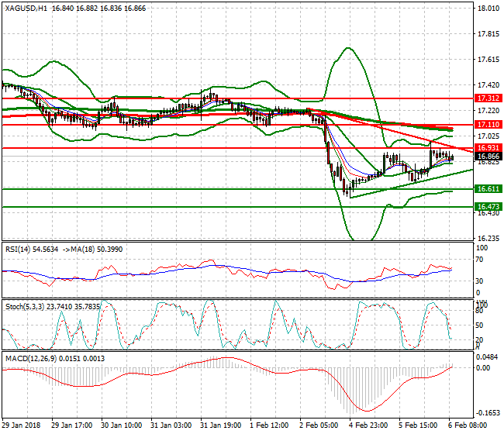Click the Stoch(5,3,3) indicator label
This screenshot has height=434, width=504.
[25, 306]
